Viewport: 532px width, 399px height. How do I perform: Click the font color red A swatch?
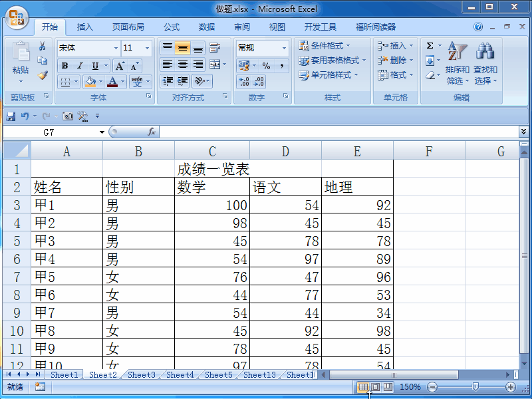[x=112, y=82]
